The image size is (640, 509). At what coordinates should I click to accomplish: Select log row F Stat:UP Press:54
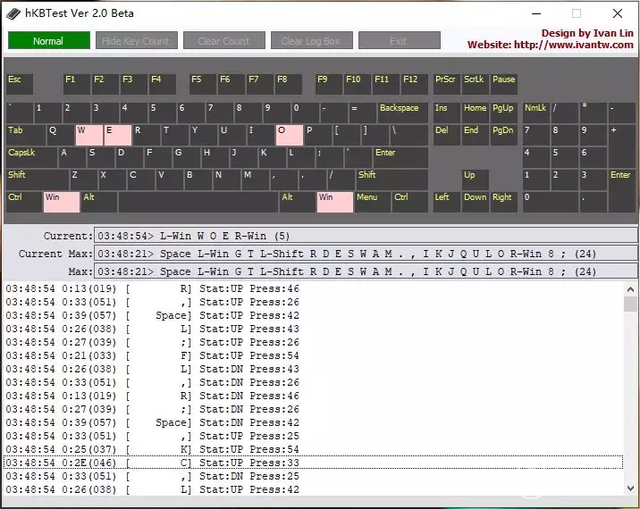point(313,356)
